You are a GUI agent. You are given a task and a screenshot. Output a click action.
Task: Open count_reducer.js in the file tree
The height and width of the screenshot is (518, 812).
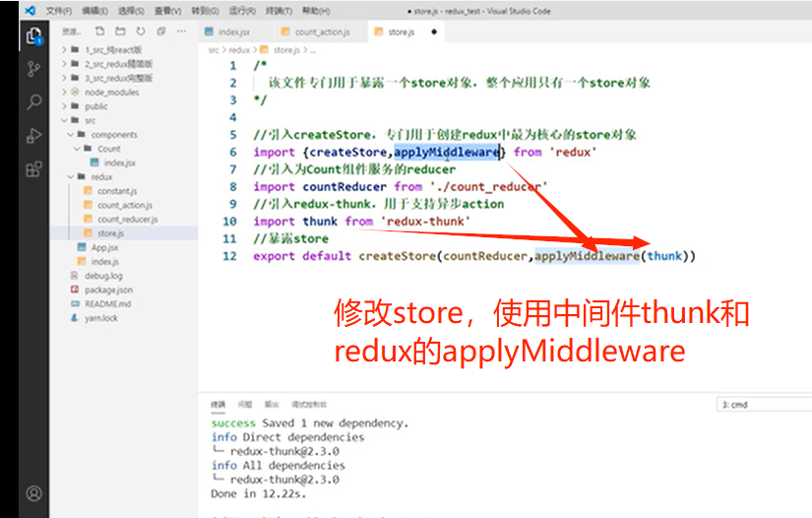tap(127, 219)
